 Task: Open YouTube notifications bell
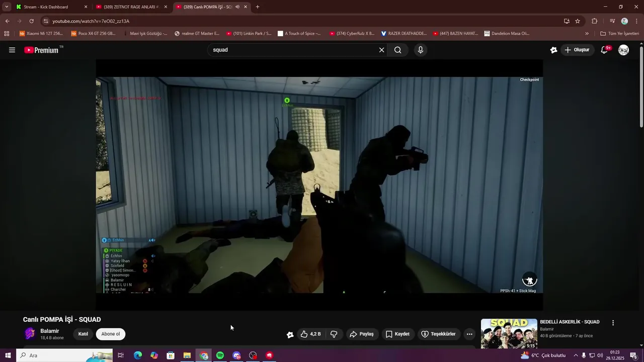coord(605,50)
